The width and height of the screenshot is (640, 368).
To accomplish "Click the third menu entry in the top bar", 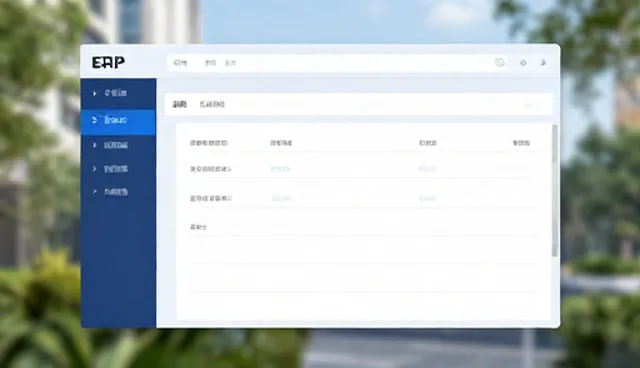I will (x=231, y=63).
